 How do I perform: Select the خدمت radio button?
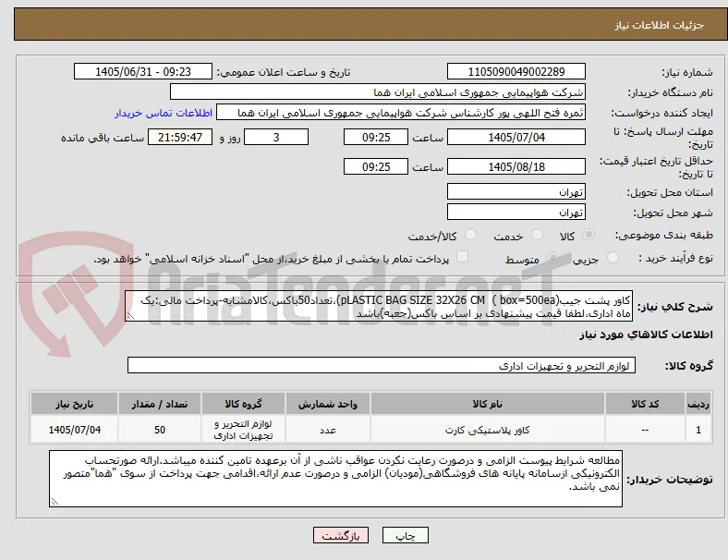[537, 235]
